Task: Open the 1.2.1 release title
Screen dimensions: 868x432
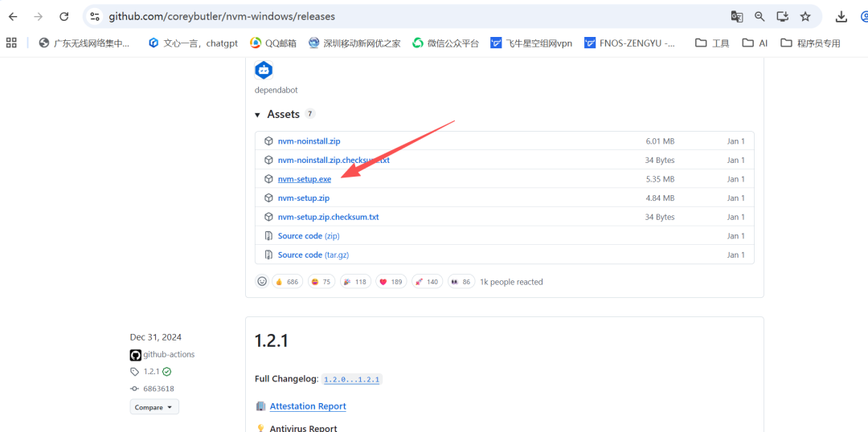Action: click(x=272, y=340)
